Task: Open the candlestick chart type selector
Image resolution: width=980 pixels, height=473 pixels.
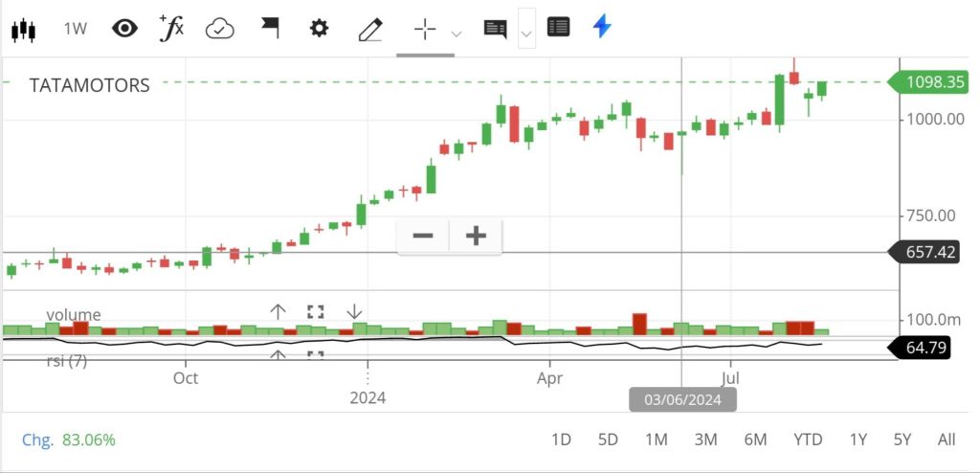Action: point(23,30)
